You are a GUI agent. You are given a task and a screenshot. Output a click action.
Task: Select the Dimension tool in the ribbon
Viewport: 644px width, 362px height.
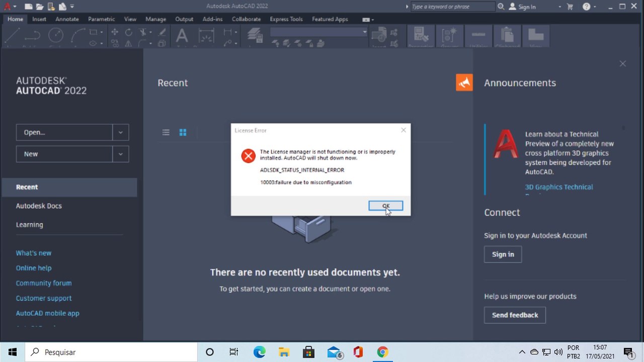[x=206, y=36]
